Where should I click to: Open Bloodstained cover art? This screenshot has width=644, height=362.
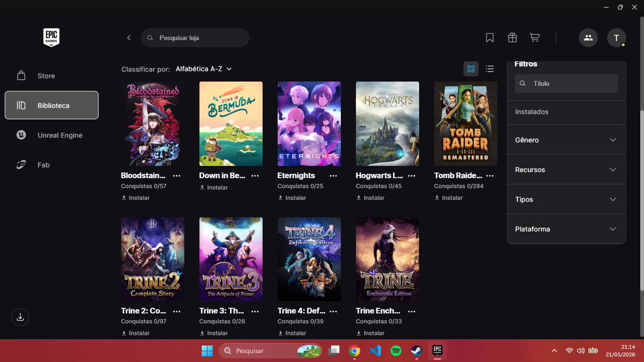coord(153,124)
